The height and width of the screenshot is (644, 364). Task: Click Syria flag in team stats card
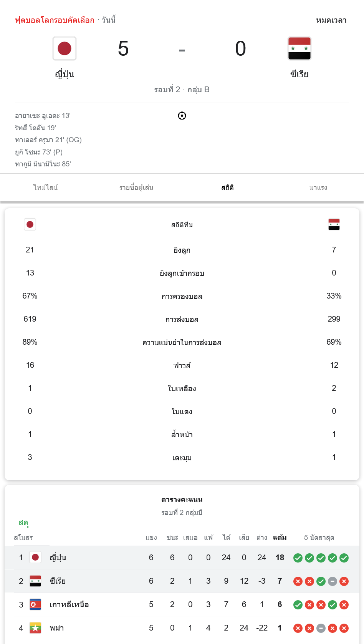tap(334, 224)
